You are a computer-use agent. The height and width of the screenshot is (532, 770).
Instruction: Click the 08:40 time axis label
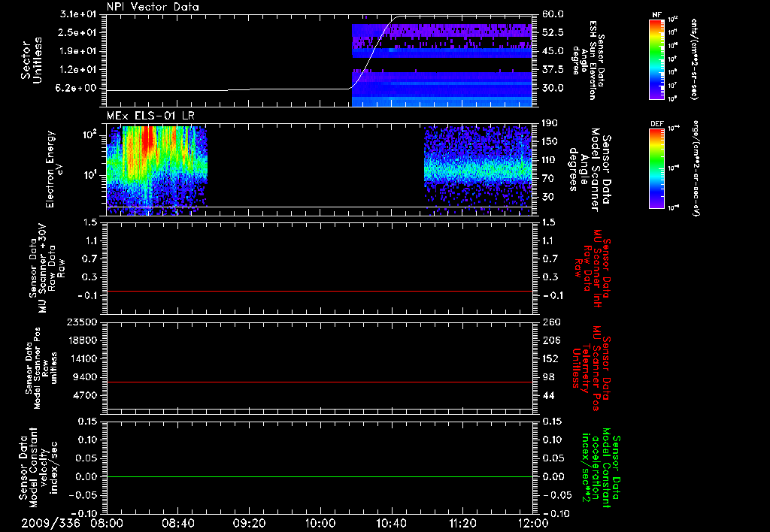point(178,523)
